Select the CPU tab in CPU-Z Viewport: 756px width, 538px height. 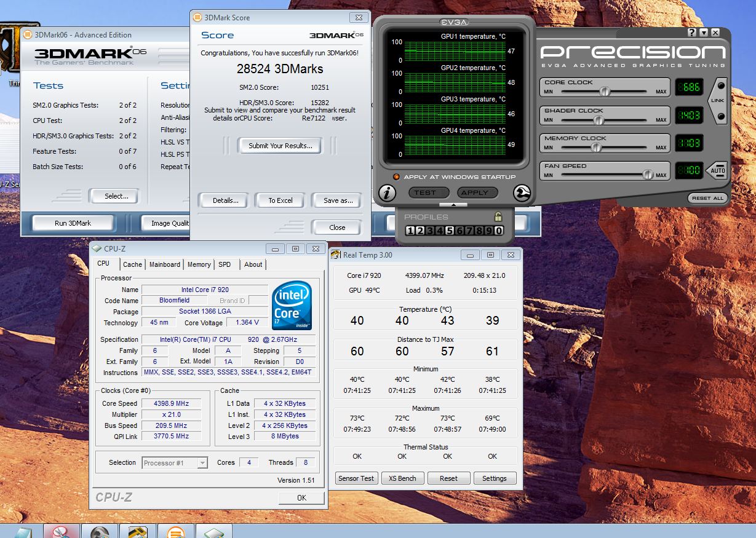[103, 263]
